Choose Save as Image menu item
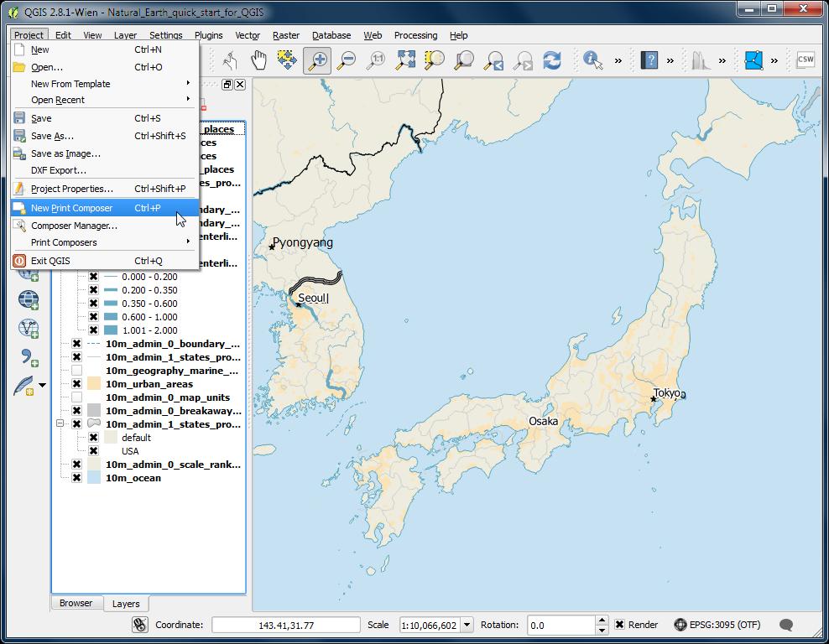Image resolution: width=829 pixels, height=644 pixels. click(x=105, y=153)
